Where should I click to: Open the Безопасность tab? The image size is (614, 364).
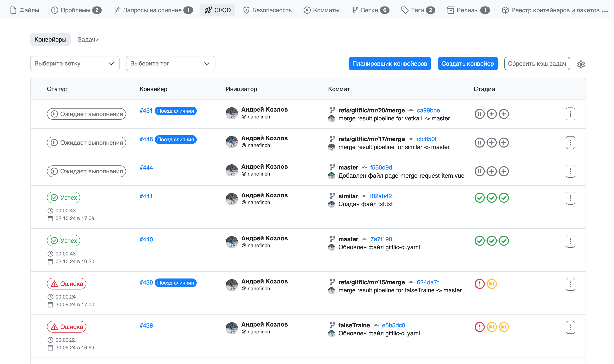(x=267, y=10)
